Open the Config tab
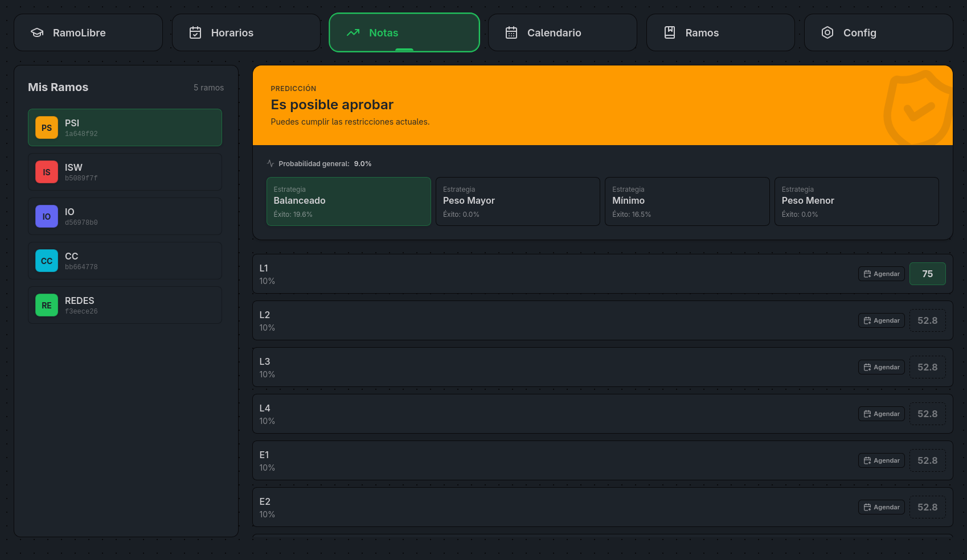Screen dimensions: 967x560 tap(879, 32)
